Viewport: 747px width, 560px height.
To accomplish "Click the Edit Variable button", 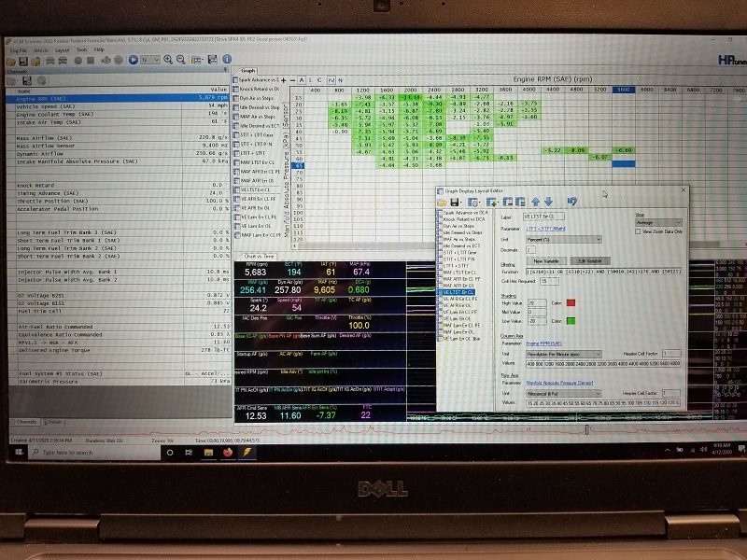I will coord(590,261).
